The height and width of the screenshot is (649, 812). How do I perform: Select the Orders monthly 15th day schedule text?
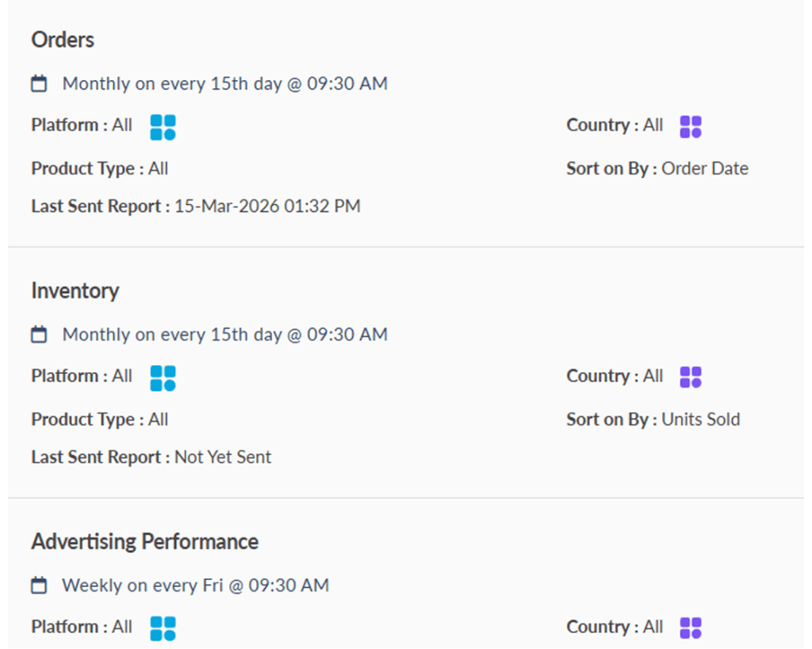(224, 83)
